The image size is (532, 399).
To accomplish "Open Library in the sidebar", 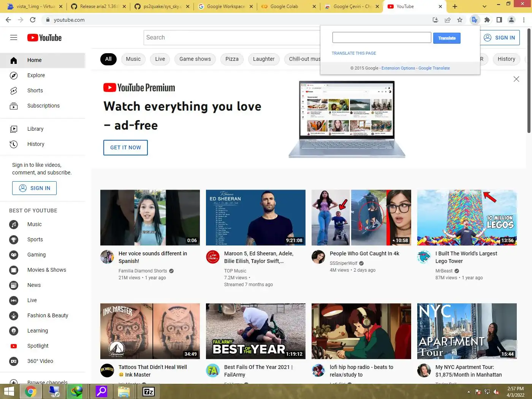I will [x=43, y=129].
